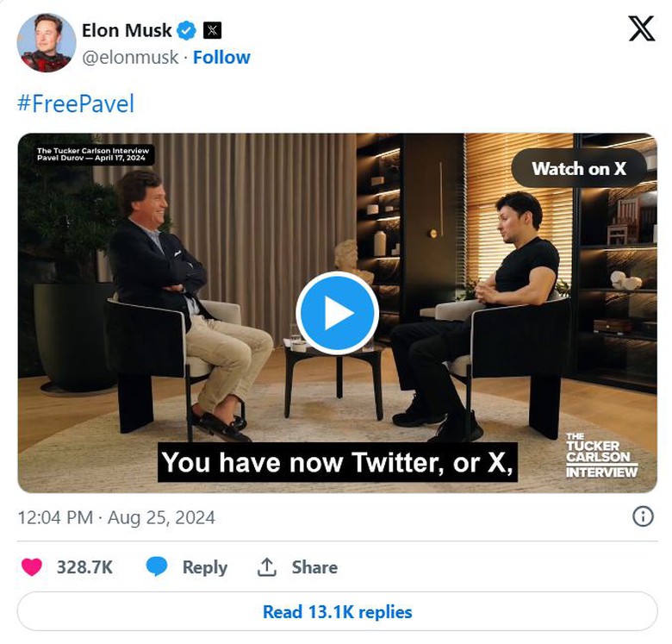
Task: Click the Elon Musk display name
Action: 127,30
